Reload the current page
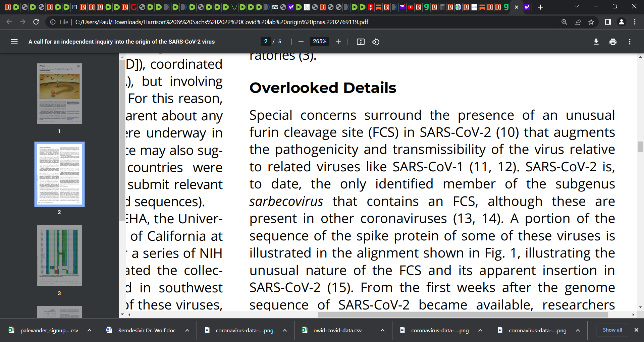Image resolution: width=644 pixels, height=342 pixels. pos(36,22)
